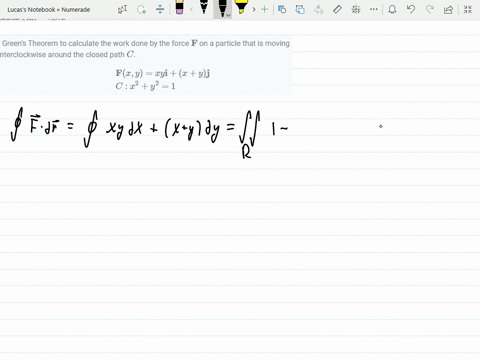Click Ink to Text icon

319,9
